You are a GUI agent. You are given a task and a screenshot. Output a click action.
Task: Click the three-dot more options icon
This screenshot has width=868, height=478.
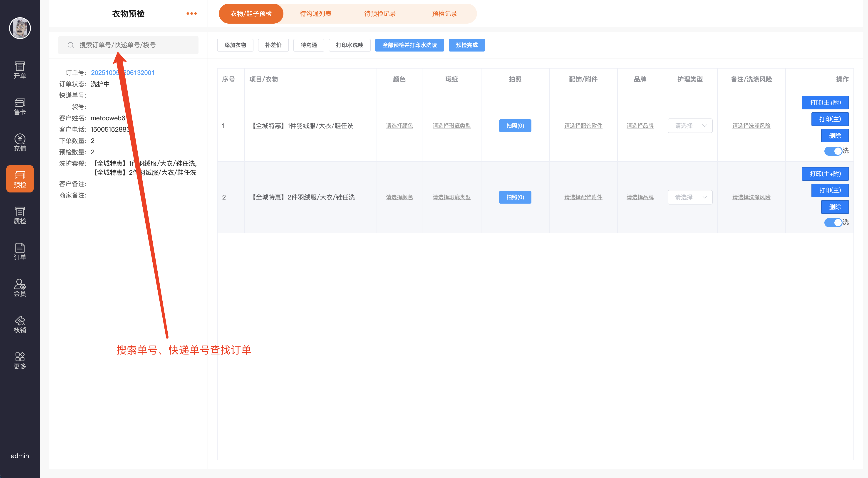[x=191, y=14]
